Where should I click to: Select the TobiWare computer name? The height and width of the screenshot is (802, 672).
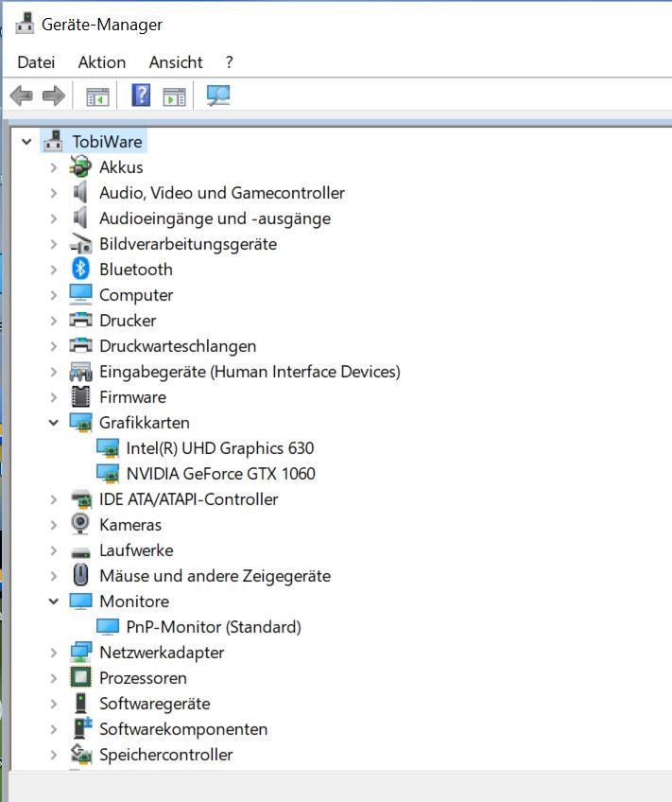108,142
